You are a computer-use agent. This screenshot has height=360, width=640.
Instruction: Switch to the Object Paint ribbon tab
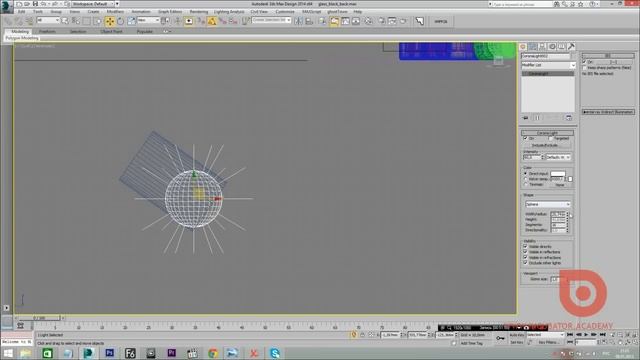(111, 31)
